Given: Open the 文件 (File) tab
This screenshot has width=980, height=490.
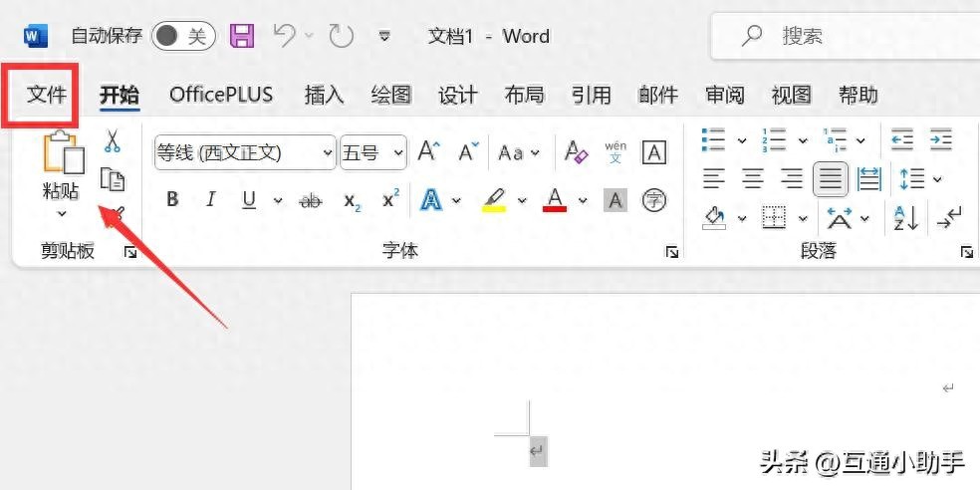Looking at the screenshot, I should (x=46, y=95).
